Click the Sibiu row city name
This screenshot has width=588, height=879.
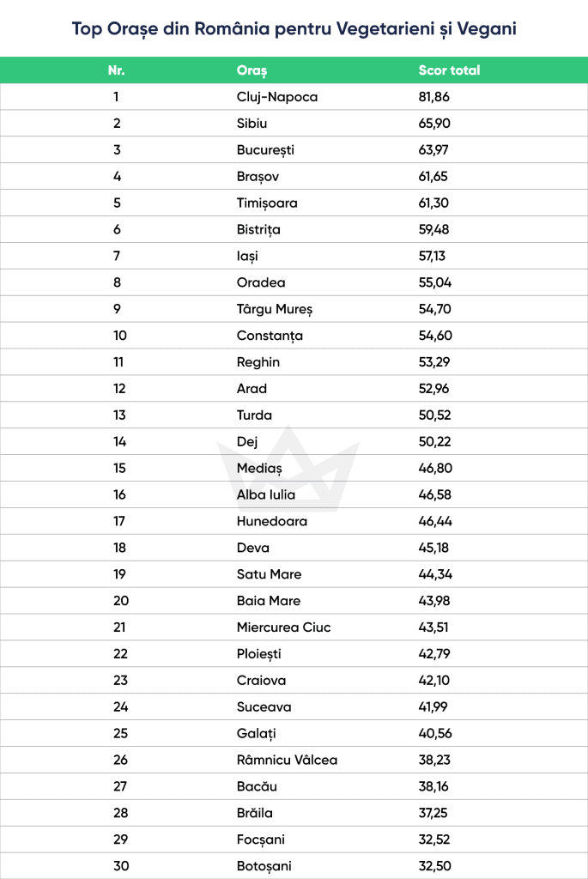tap(252, 124)
